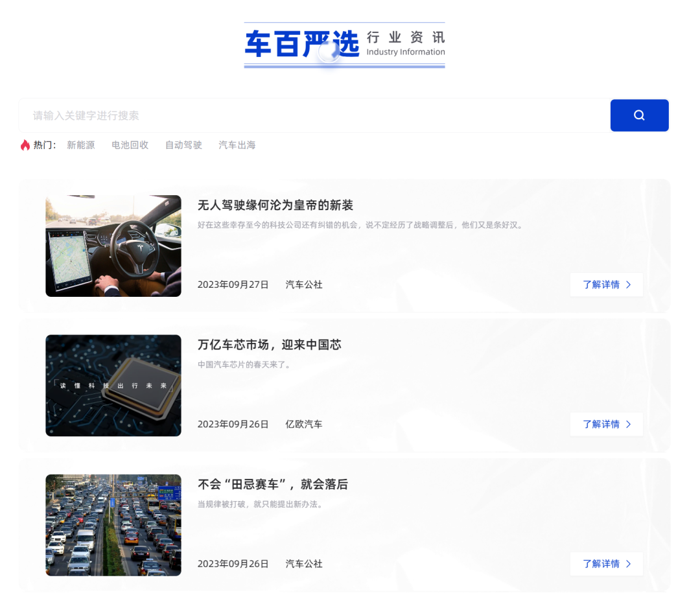
Task: Click the arrow in second article's 了解详情
Action: (x=628, y=424)
